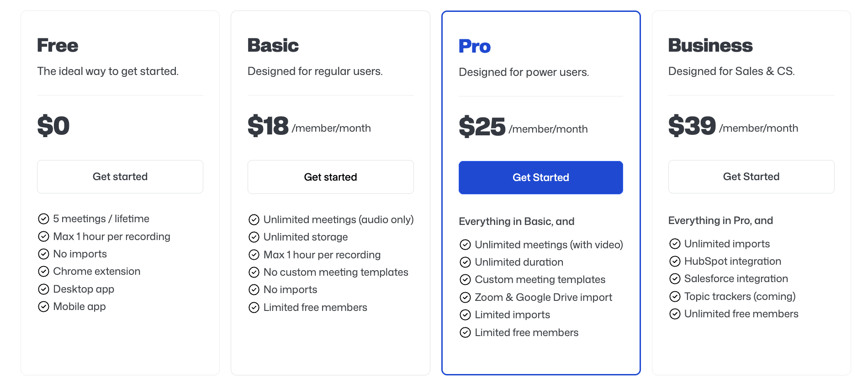868x385 pixels.
Task: Click the "Topic trackers (coming)" feature entry
Action: click(740, 296)
